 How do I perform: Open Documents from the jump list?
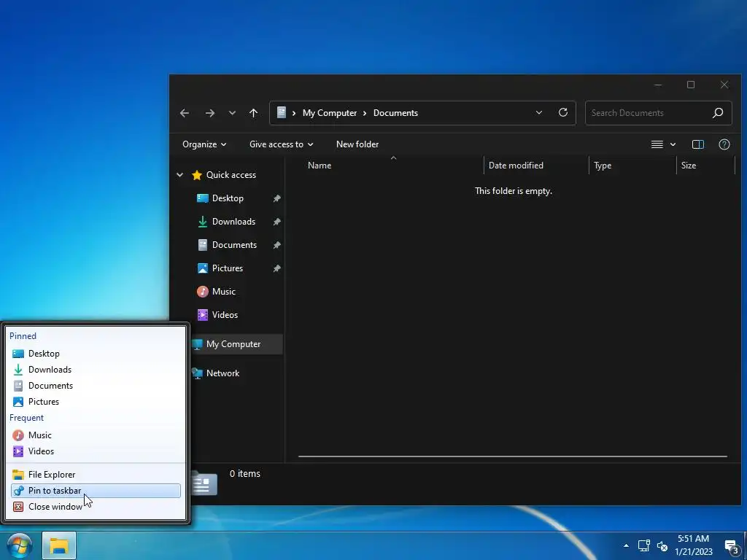click(96, 386)
